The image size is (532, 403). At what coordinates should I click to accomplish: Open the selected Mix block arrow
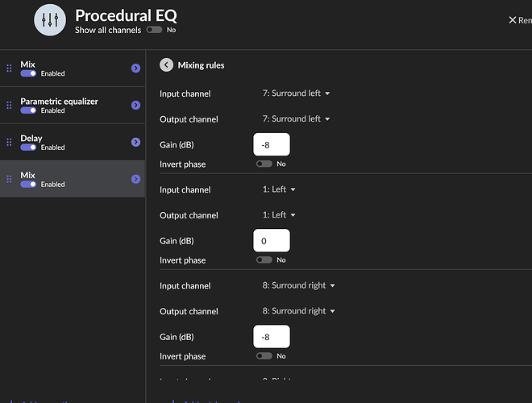[135, 179]
